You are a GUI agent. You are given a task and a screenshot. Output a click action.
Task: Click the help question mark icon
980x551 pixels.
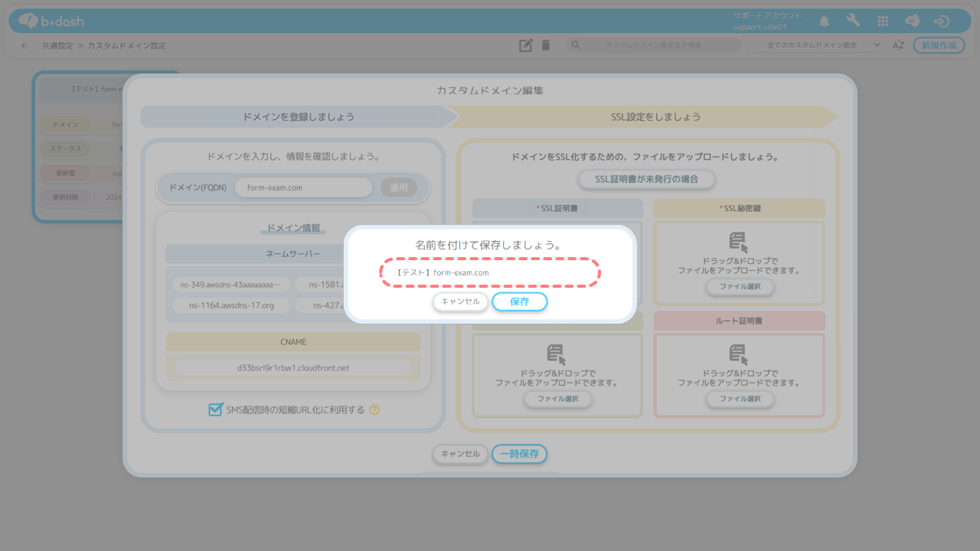pos(374,409)
